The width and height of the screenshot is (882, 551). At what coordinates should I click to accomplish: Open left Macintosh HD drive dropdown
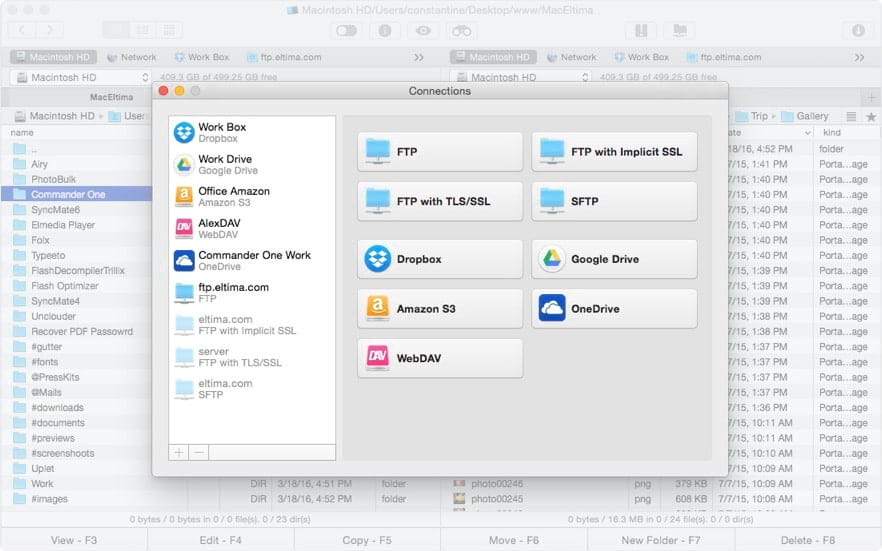[x=81, y=78]
